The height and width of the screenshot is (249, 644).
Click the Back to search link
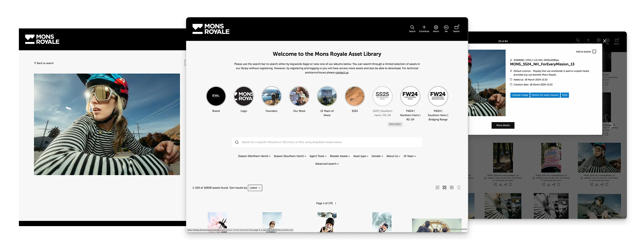(x=44, y=63)
